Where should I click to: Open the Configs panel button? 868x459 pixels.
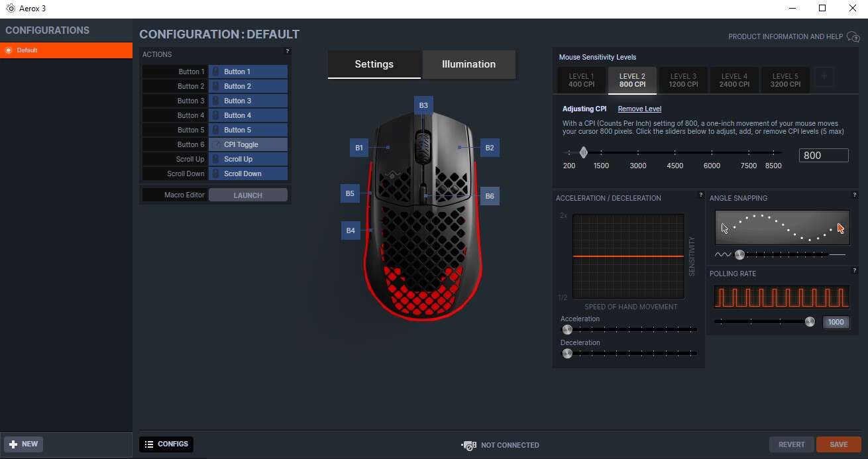point(166,444)
